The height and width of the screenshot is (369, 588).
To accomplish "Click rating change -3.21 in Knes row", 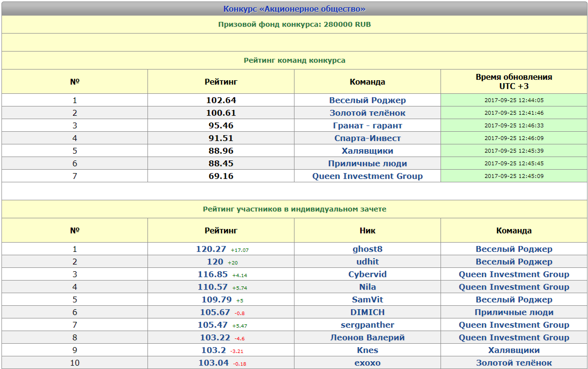I will [x=236, y=351].
